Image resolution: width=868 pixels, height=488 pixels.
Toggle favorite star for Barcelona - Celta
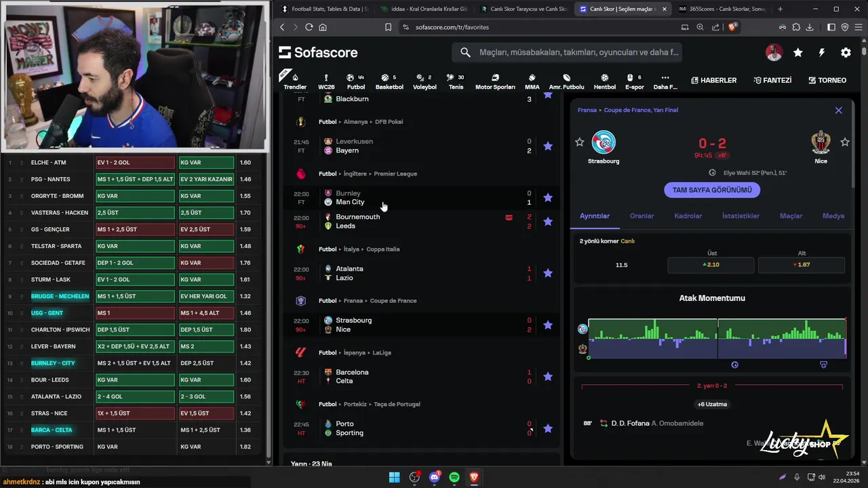click(x=548, y=376)
